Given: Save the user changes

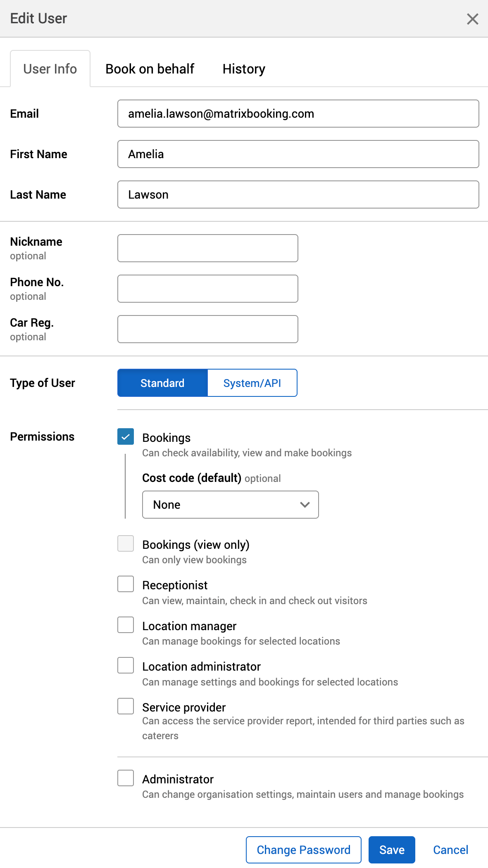Looking at the screenshot, I should (x=391, y=849).
